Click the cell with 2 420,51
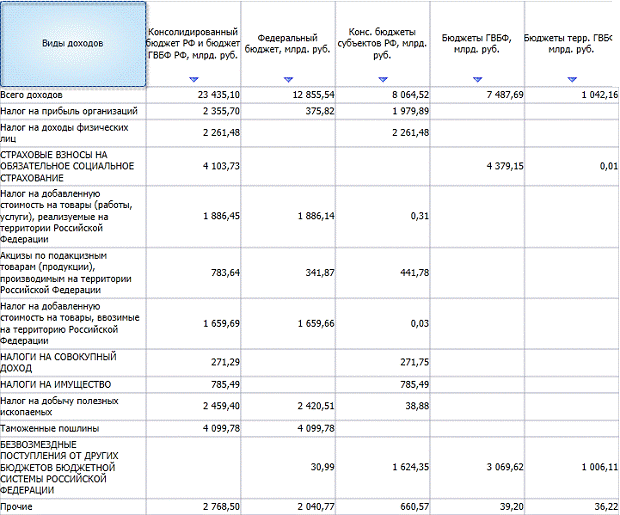This screenshot has height=515, width=620. (x=288, y=406)
